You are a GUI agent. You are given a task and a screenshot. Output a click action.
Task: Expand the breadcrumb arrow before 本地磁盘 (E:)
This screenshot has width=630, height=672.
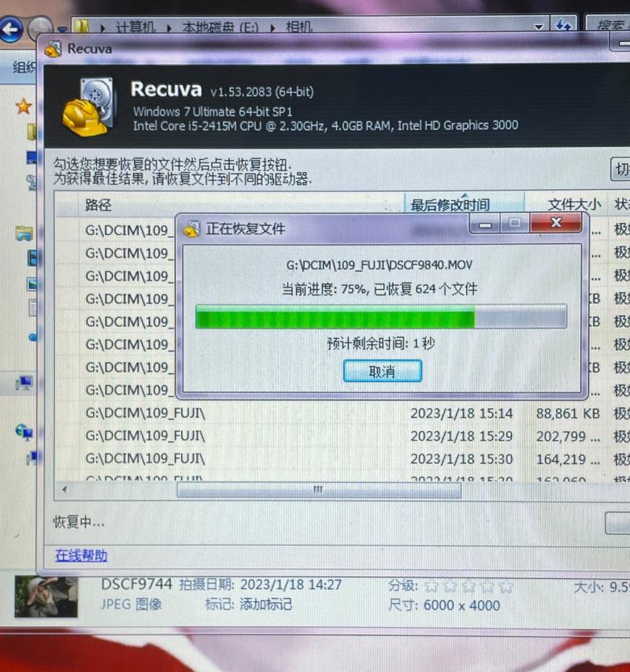pos(169,28)
